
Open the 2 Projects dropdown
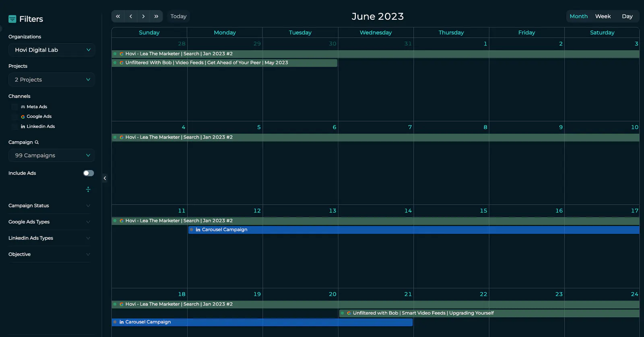[x=52, y=80]
